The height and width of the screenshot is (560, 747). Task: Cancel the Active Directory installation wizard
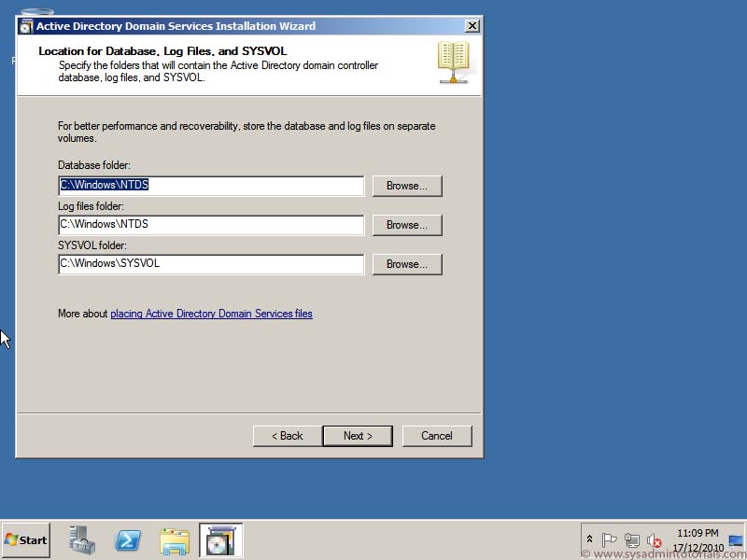pyautogui.click(x=437, y=435)
